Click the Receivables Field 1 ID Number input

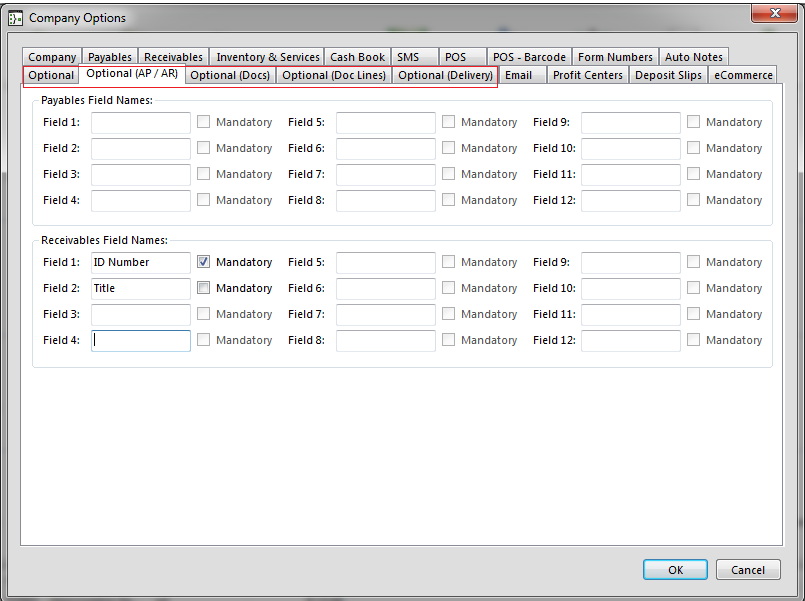click(x=140, y=262)
